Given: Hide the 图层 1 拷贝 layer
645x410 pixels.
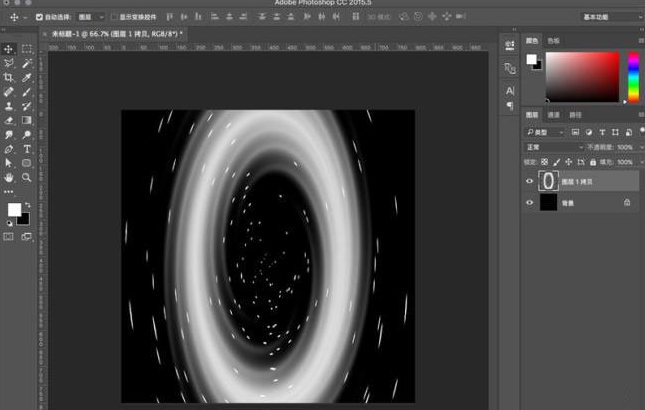Looking at the screenshot, I should (530, 181).
